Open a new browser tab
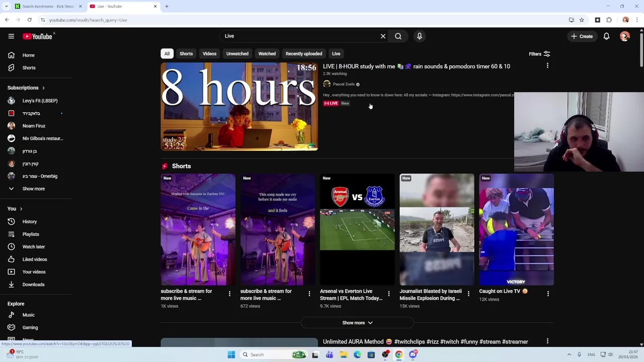644x362 pixels. click(x=167, y=7)
